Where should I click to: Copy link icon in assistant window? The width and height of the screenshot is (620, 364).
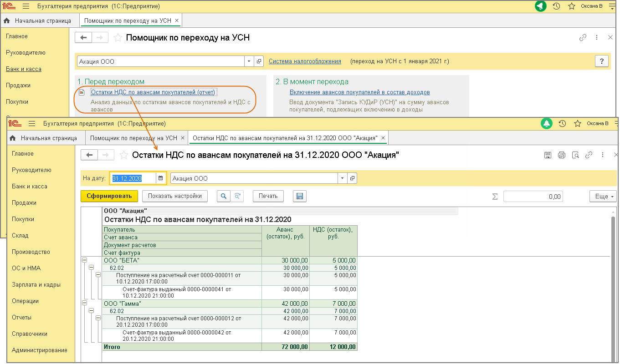(583, 38)
